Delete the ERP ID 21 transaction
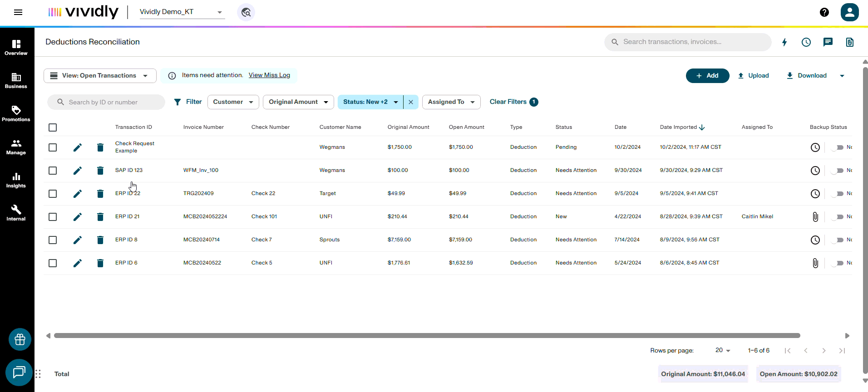Viewport: 868px width, 392px height. (100, 217)
